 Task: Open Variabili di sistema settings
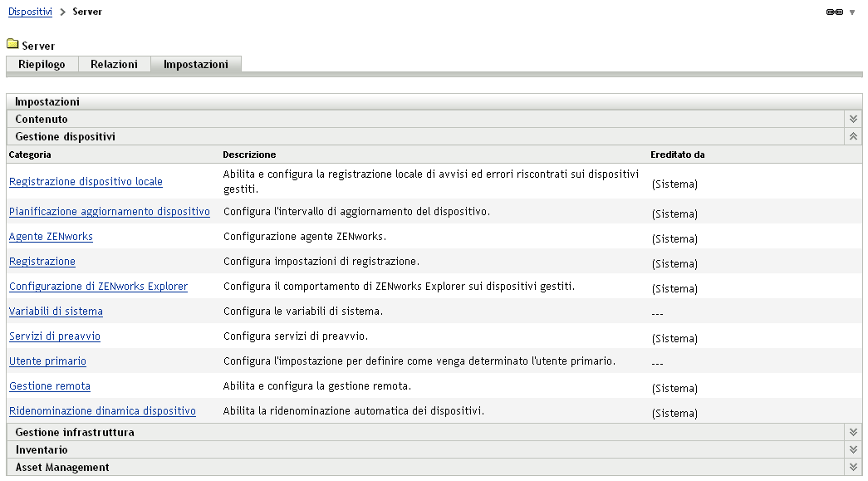[x=56, y=312]
